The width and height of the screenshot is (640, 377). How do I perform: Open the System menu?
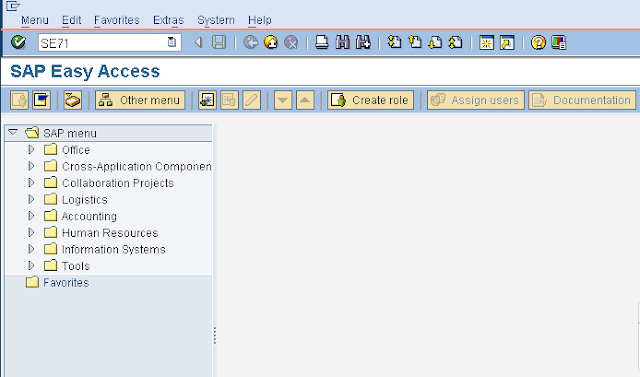coord(216,20)
